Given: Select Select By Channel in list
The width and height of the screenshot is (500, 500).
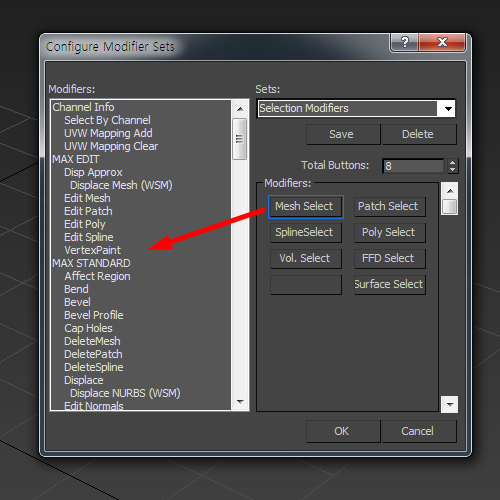Looking at the screenshot, I should tap(107, 120).
